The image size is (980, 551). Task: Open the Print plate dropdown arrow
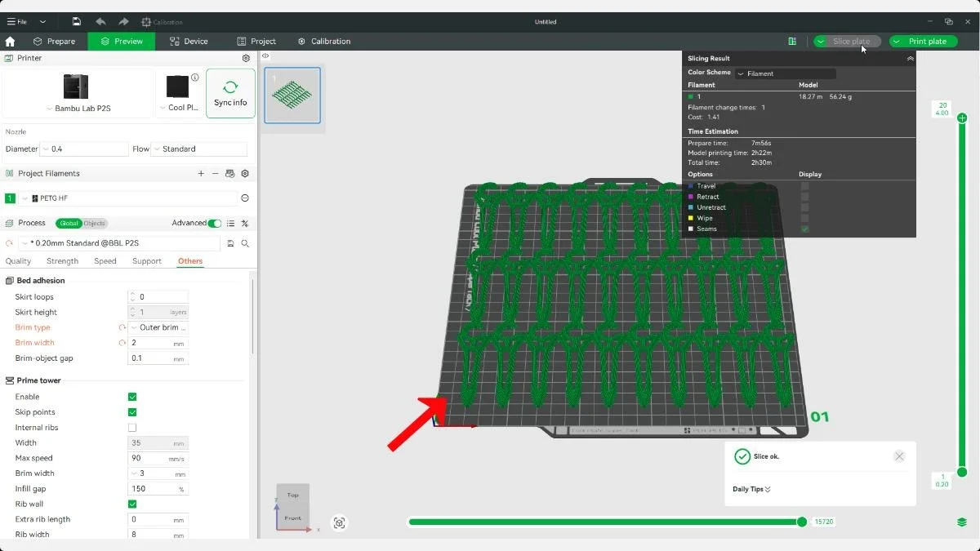pyautogui.click(x=897, y=42)
